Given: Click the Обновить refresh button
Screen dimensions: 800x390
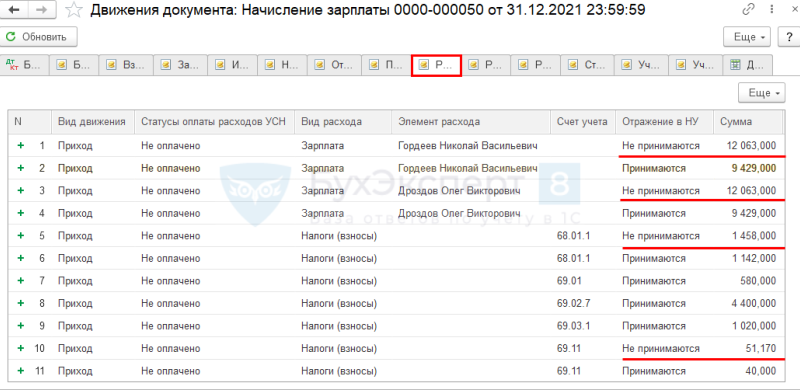Looking at the screenshot, I should (x=39, y=37).
